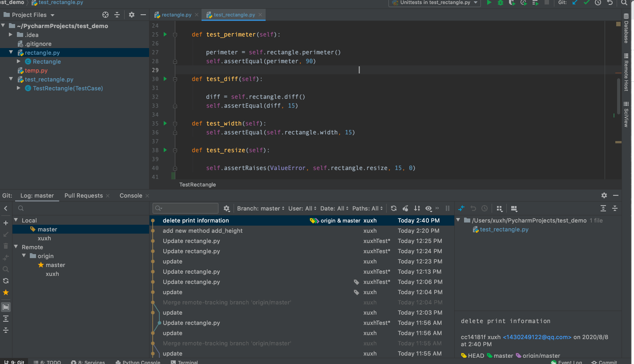634x364 pixels.
Task: Run test_diff via gutter run arrow
Action: coord(165,79)
